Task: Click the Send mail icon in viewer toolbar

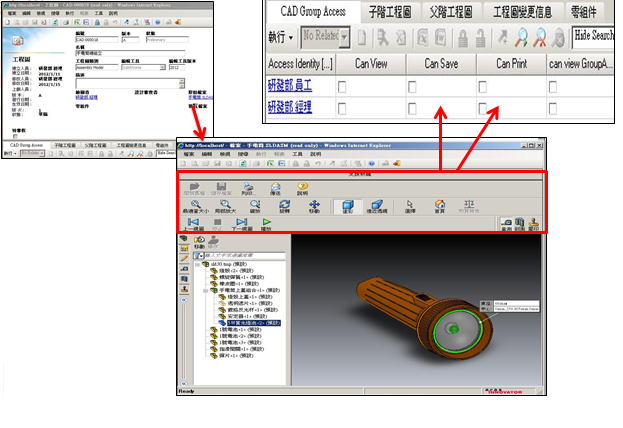Action: (275, 188)
